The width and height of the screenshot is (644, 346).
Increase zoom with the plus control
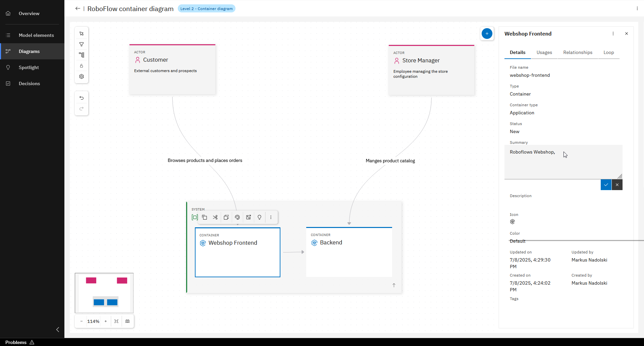coord(106,321)
